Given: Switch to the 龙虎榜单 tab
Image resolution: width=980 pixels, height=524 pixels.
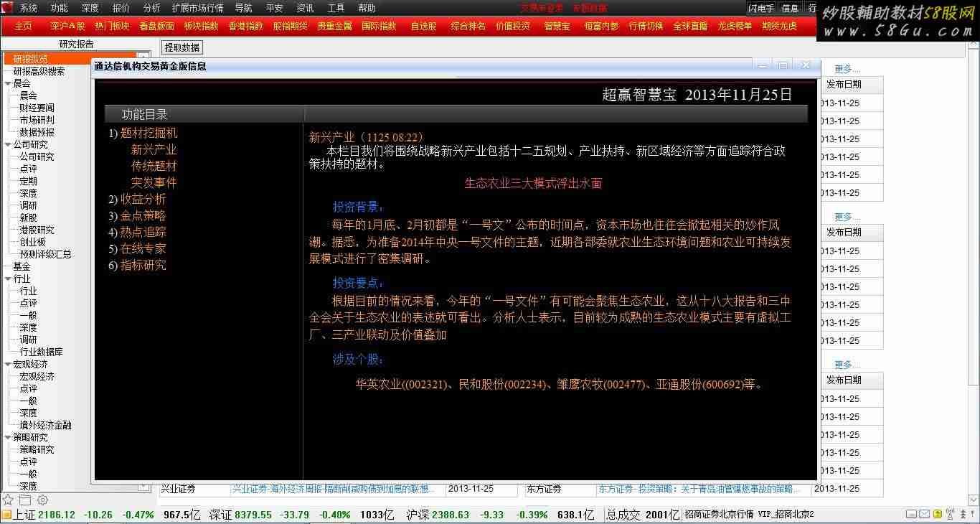Looking at the screenshot, I should coord(735,26).
